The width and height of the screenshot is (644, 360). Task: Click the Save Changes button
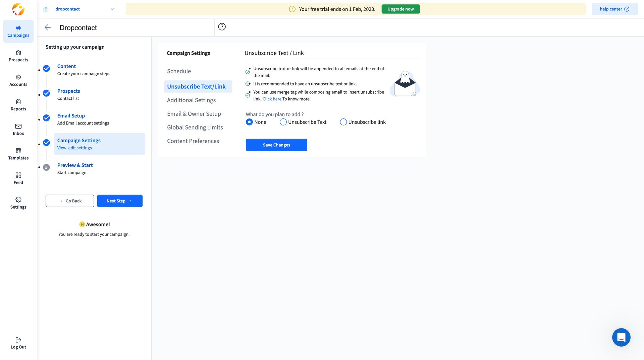pos(276,145)
